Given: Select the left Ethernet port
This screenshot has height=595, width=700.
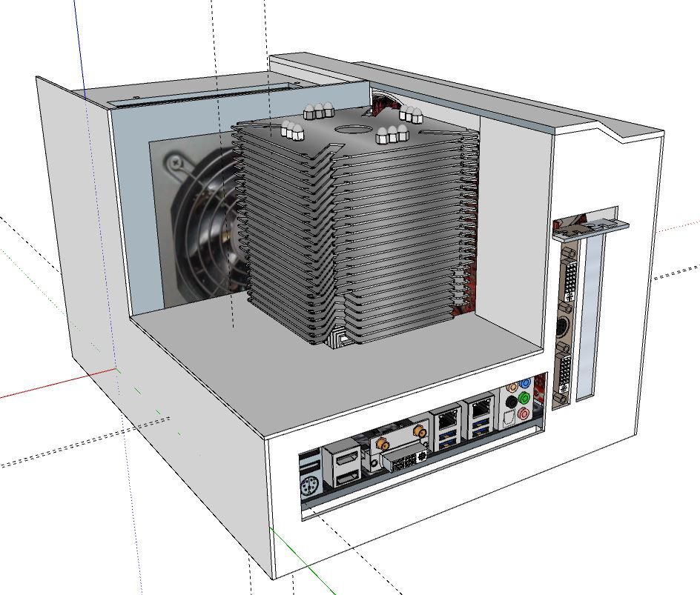Looking at the screenshot, I should point(447,421).
